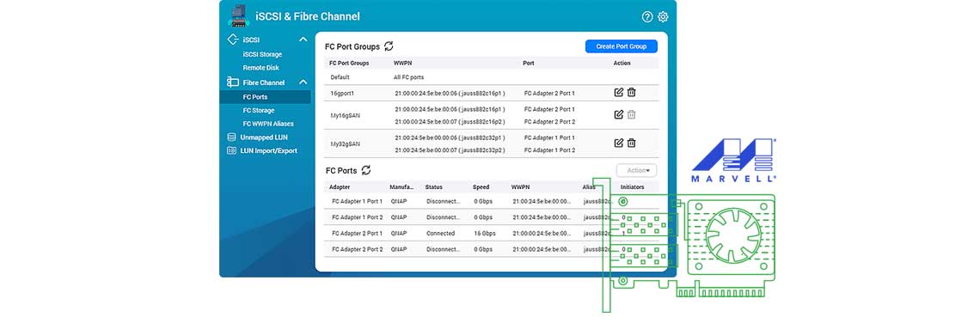Click the 16 Gbps speed cell

[484, 233]
